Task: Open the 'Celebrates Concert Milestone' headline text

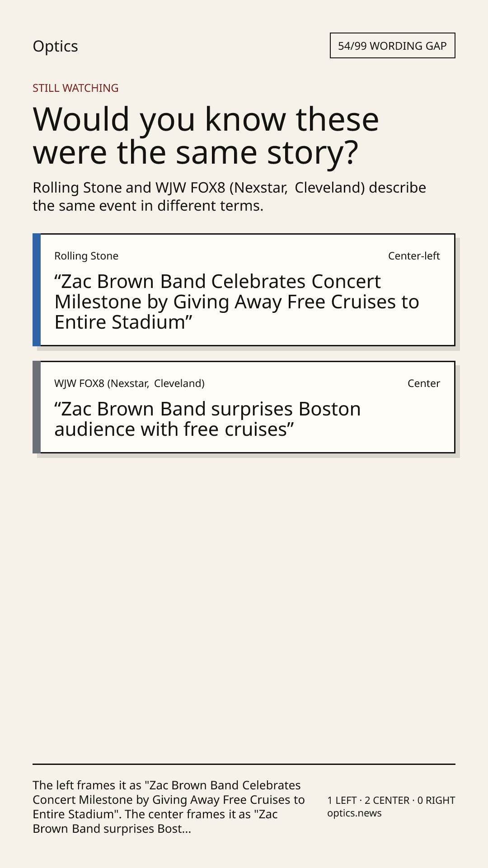Action: pos(237,302)
